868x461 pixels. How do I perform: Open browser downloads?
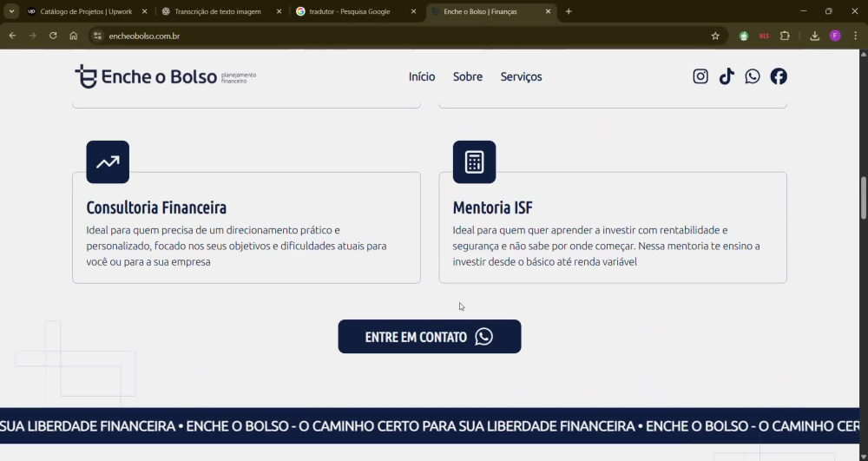pyautogui.click(x=814, y=36)
